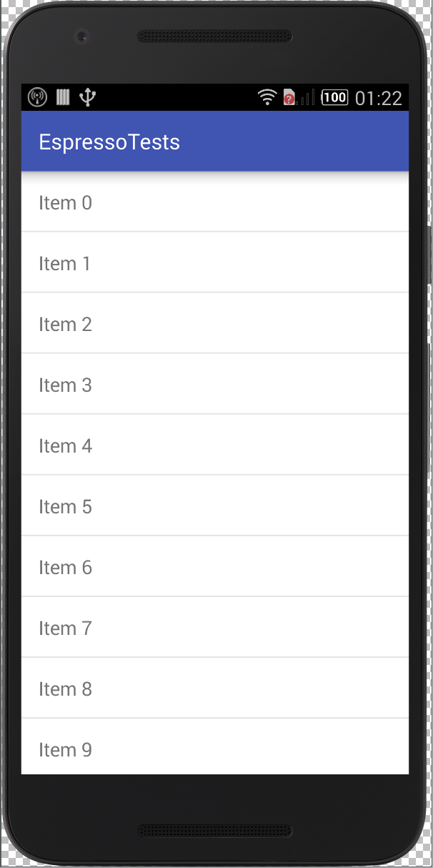433x868 pixels.
Task: Open the Item 6 row
Action: [x=214, y=568]
